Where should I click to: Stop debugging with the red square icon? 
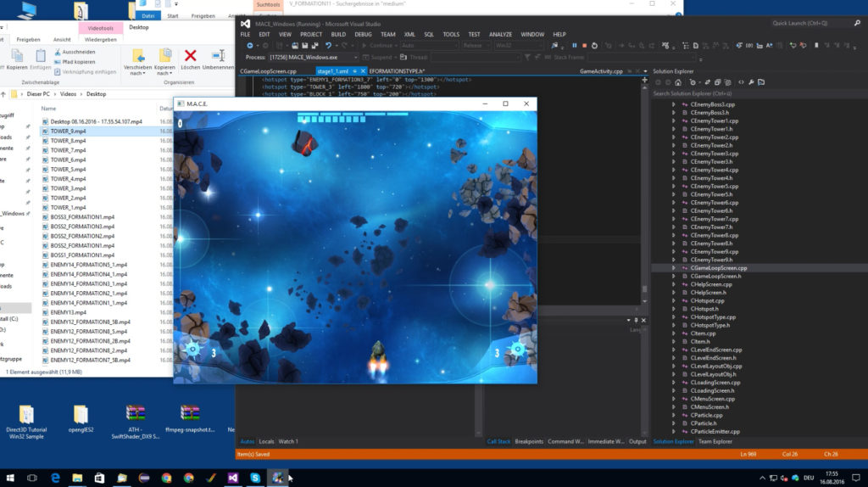point(584,46)
